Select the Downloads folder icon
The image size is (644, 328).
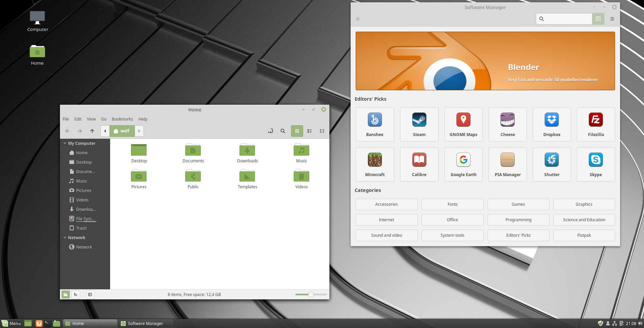tap(247, 150)
